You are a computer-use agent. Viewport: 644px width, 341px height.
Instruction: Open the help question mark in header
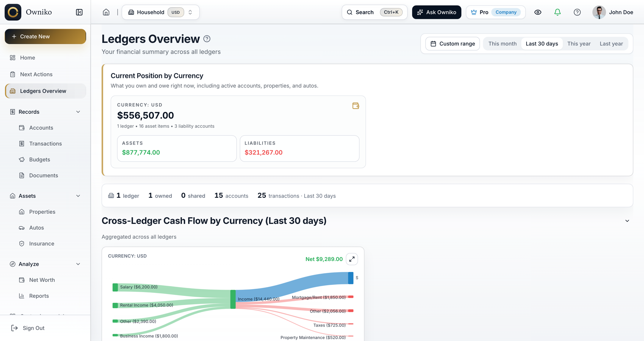[577, 12]
